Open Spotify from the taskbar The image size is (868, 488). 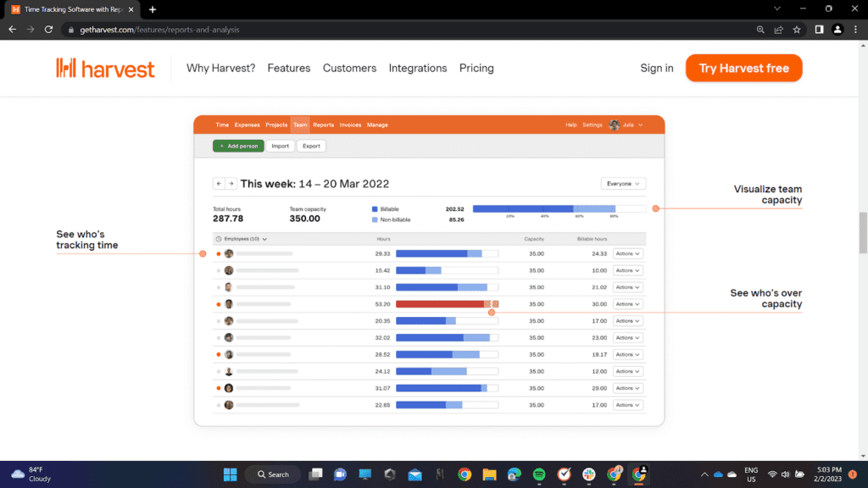pyautogui.click(x=539, y=474)
